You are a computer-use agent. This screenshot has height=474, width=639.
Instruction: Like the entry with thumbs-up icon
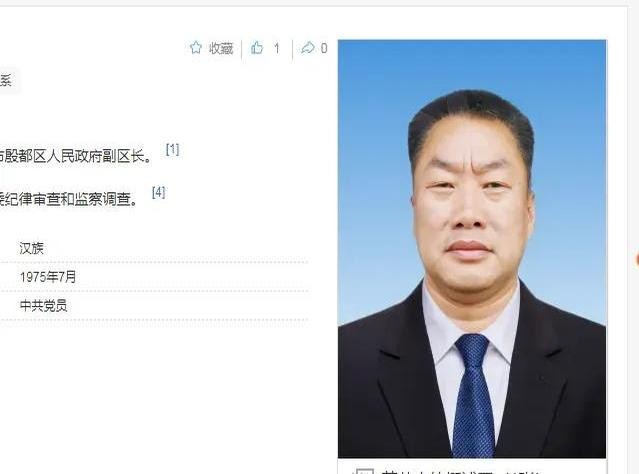tap(257, 48)
